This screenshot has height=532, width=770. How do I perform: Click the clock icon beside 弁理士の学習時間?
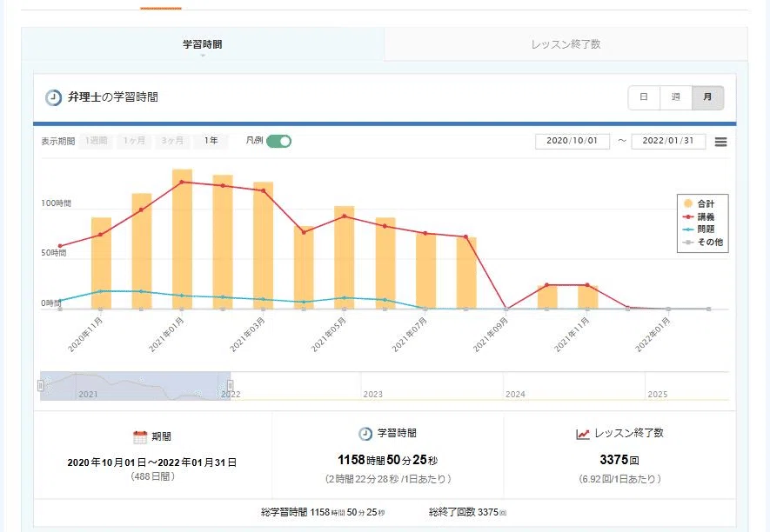pos(54,97)
